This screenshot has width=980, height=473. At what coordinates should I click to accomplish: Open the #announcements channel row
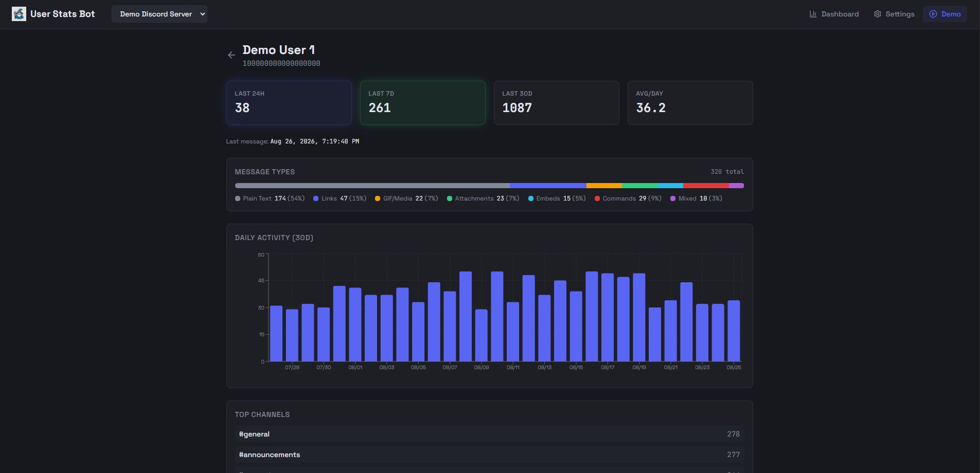pyautogui.click(x=489, y=454)
